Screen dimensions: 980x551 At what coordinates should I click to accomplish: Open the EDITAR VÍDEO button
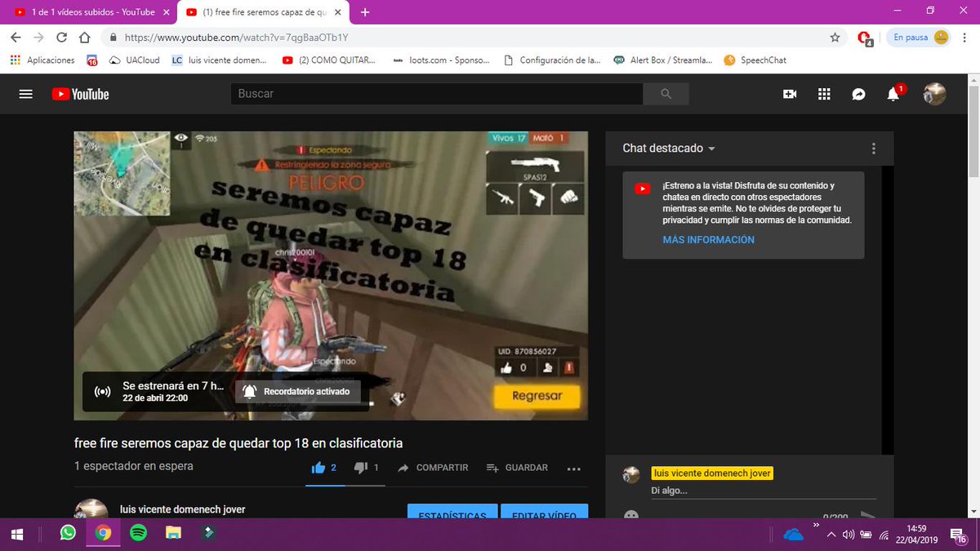tap(545, 512)
